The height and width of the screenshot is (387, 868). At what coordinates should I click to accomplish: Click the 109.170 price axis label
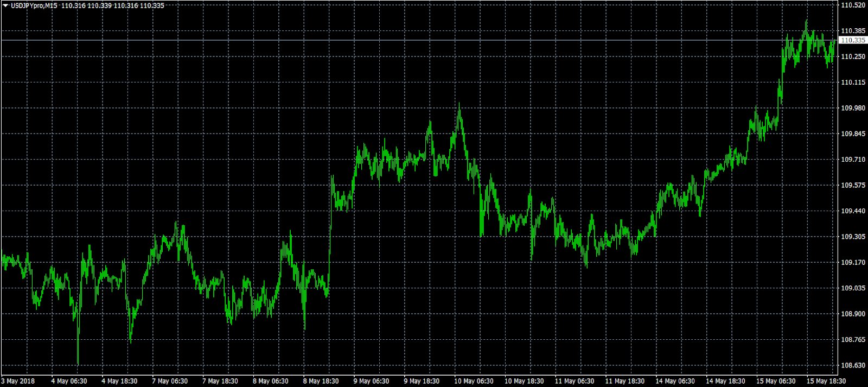pos(853,263)
